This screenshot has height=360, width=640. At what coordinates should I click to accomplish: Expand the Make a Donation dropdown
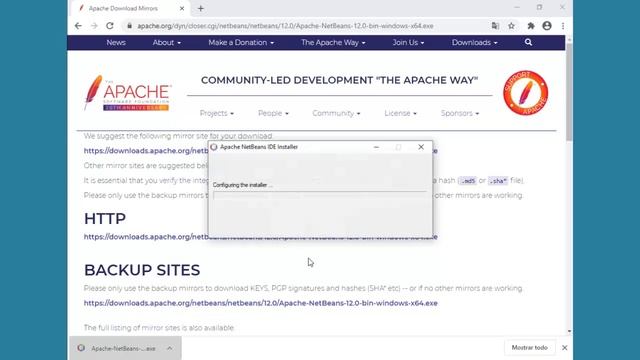click(x=241, y=42)
